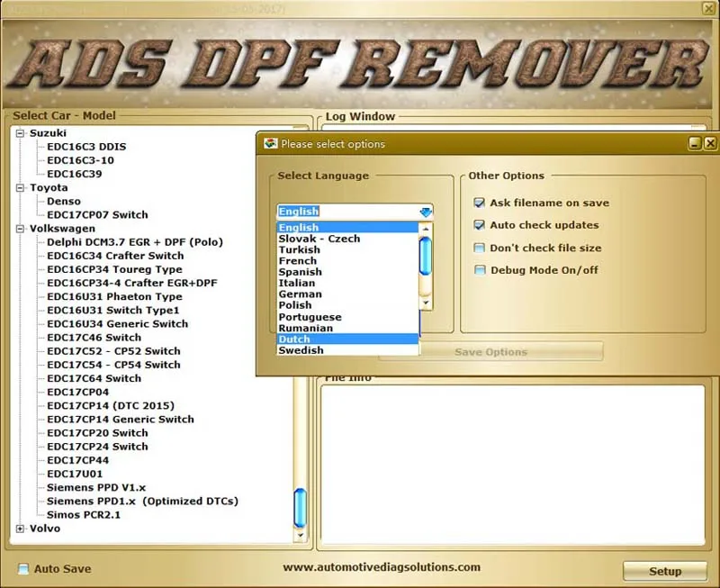Click the options dialog title icon

271,143
